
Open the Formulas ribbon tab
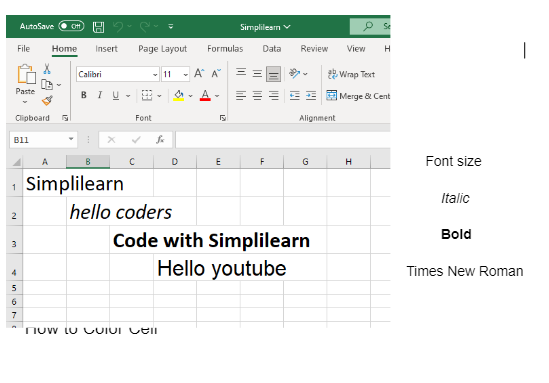(225, 49)
